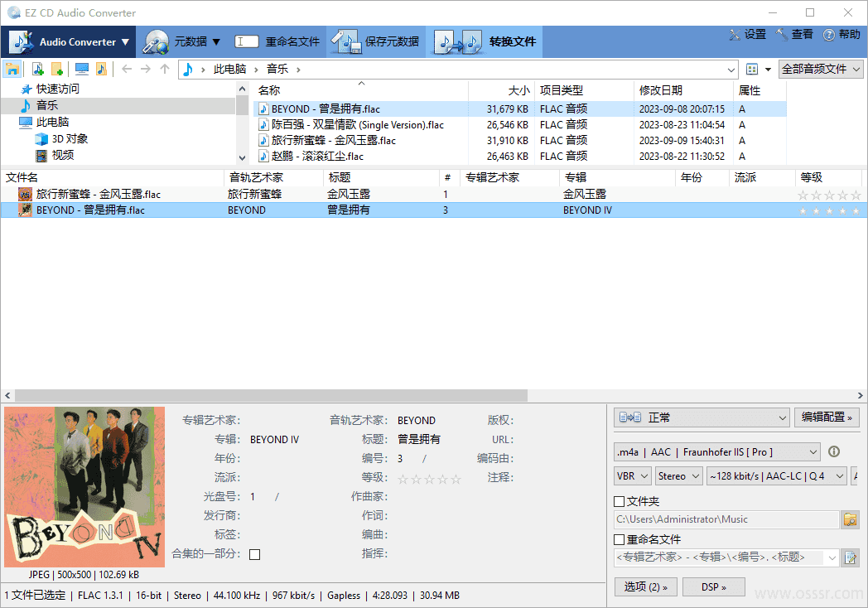Image resolution: width=868 pixels, height=608 pixels.
Task: Click the view layout grid icon
Action: 752,70
